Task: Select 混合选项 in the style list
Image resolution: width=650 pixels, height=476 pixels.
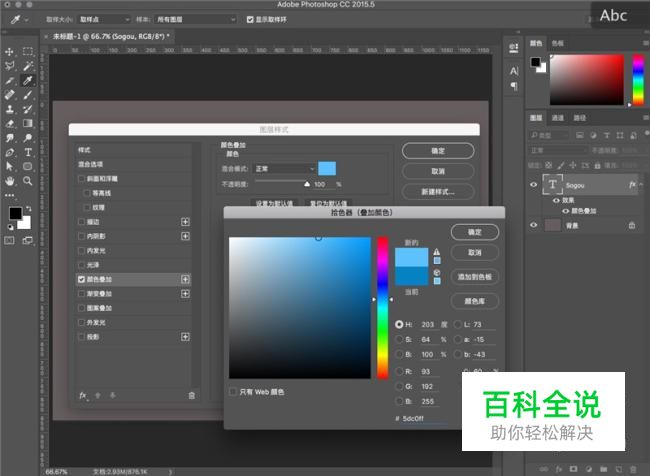Action: pyautogui.click(x=133, y=164)
